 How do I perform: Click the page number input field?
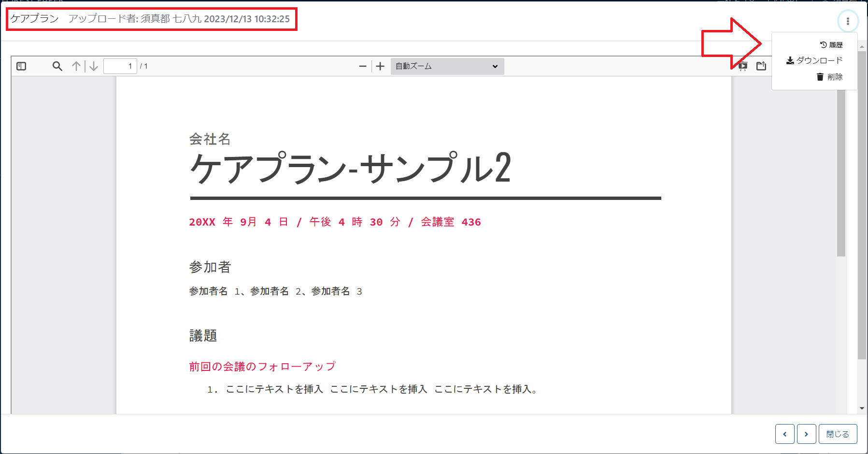coord(120,66)
